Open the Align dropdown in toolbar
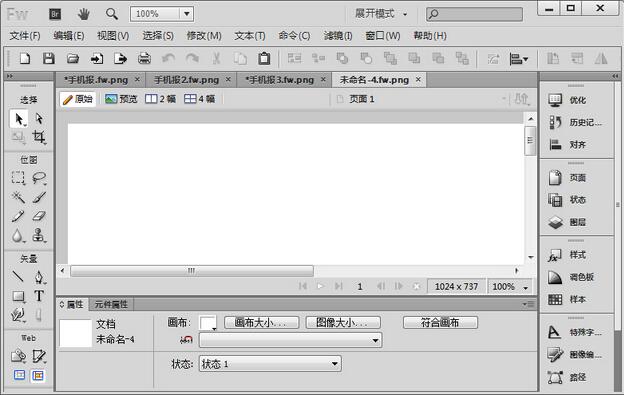The height and width of the screenshot is (395, 624). point(519,59)
